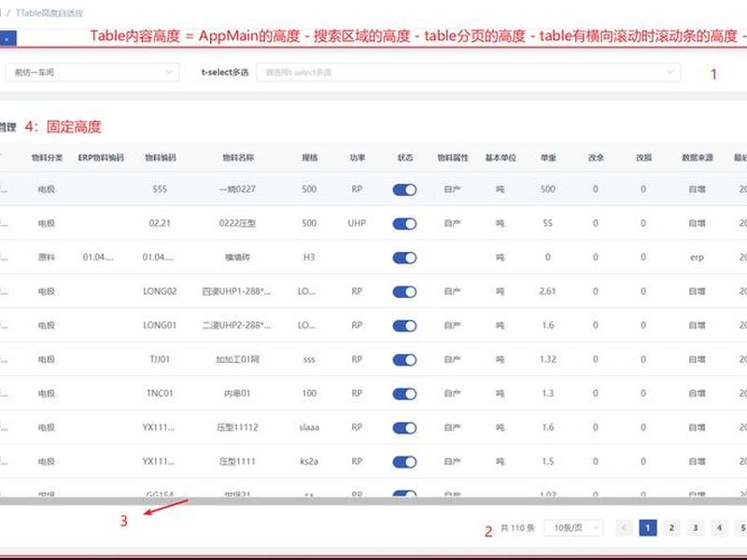The image size is (747, 560).
Task: Click the horizontal scrollbar under the table
Action: (x=373, y=501)
